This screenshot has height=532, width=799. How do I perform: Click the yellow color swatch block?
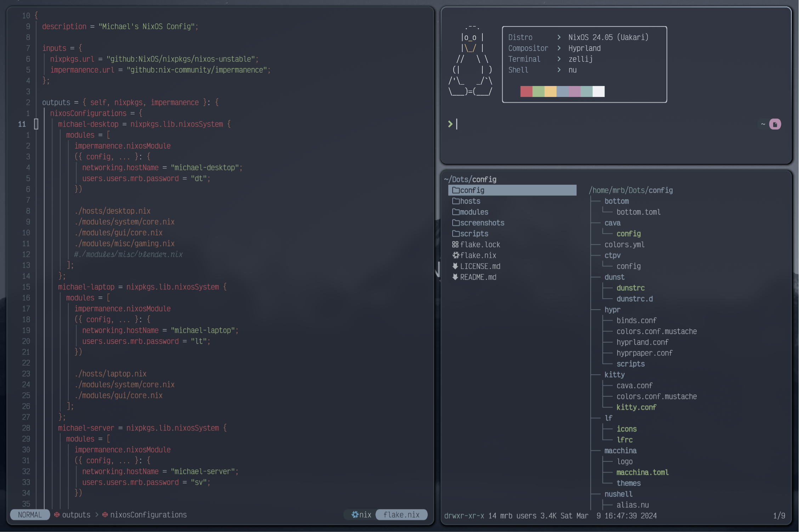(x=550, y=91)
